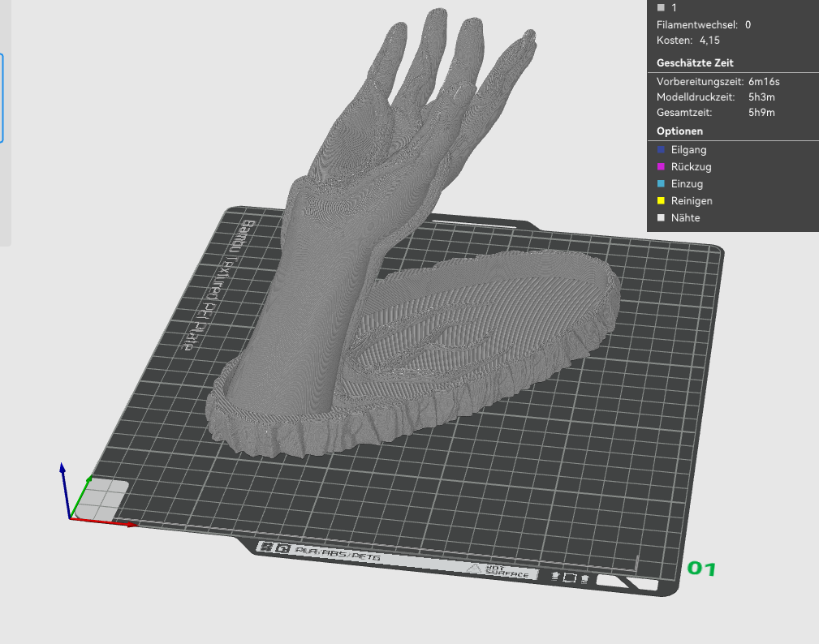Image resolution: width=819 pixels, height=644 pixels.
Task: Click green Y axis arrow
Action: [88, 479]
